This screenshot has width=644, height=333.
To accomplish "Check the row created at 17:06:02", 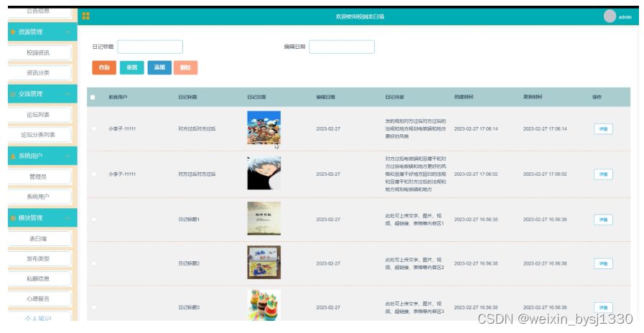I will [x=94, y=174].
